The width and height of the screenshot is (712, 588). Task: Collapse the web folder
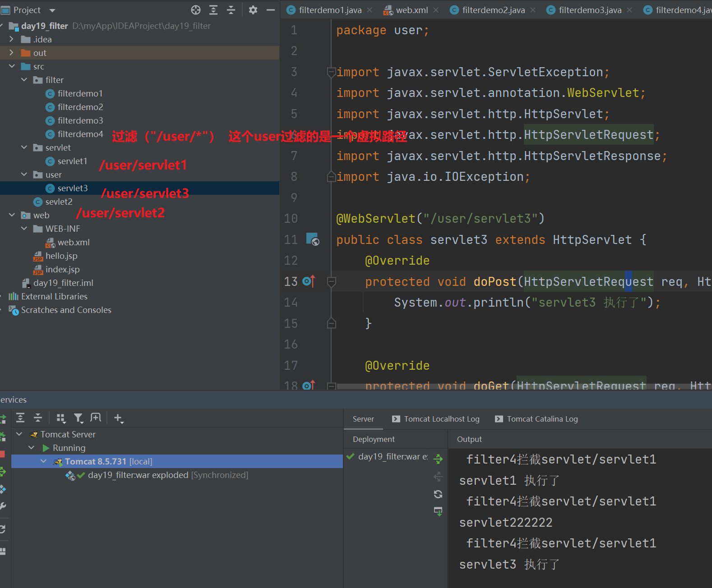(x=12, y=215)
